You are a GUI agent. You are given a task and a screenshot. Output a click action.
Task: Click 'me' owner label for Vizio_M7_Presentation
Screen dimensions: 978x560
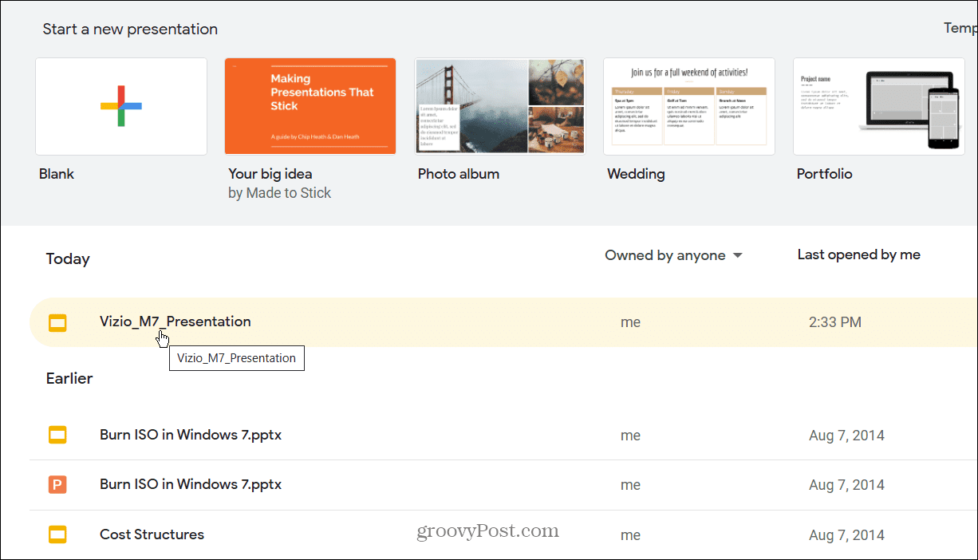pos(630,321)
